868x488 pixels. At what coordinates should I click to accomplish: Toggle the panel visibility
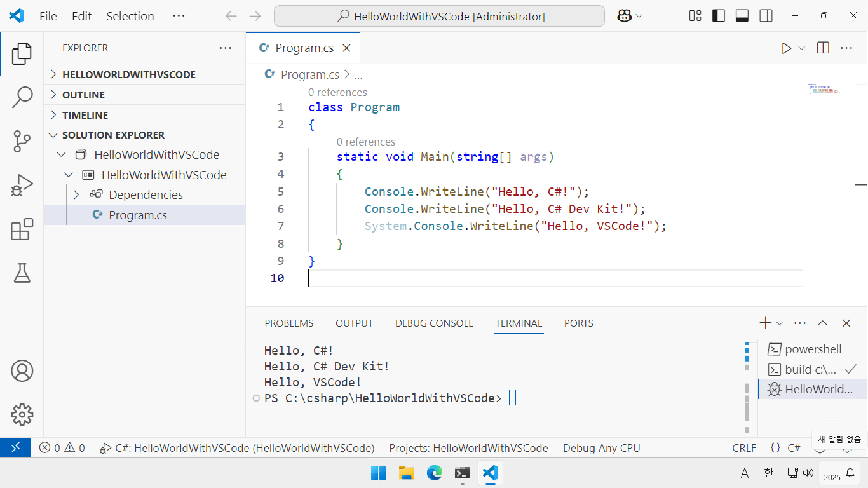click(x=742, y=15)
